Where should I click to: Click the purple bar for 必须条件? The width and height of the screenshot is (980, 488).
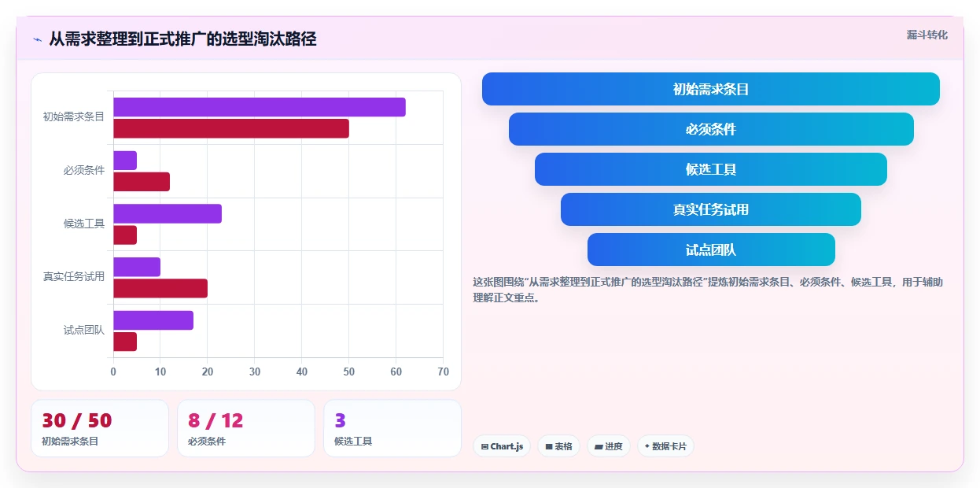coord(125,161)
